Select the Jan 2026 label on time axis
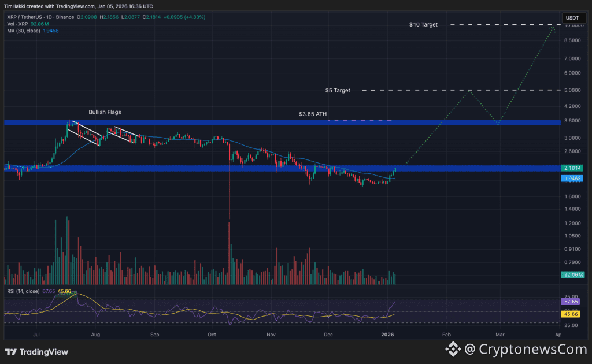Viewport: 592px width, 364px height. [x=387, y=334]
